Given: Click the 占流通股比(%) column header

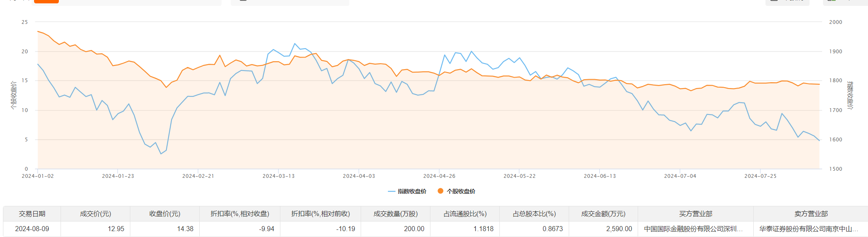Looking at the screenshot, I should pos(465,214).
